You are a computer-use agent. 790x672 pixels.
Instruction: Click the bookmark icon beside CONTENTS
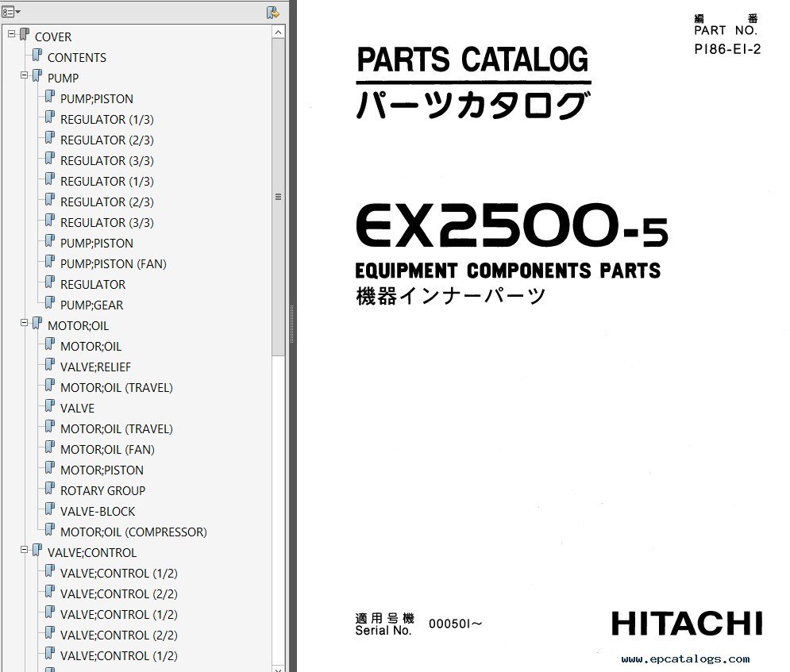[37, 56]
